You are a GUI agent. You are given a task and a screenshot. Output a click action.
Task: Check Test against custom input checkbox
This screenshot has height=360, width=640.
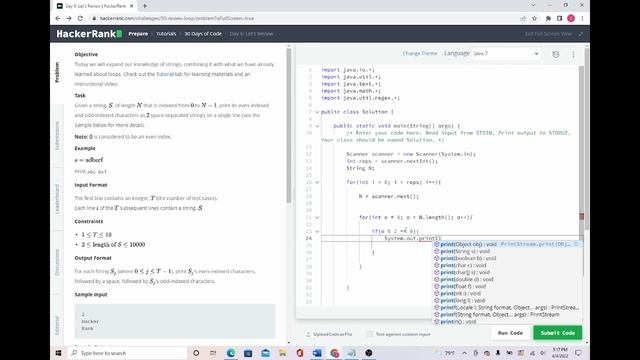369,334
